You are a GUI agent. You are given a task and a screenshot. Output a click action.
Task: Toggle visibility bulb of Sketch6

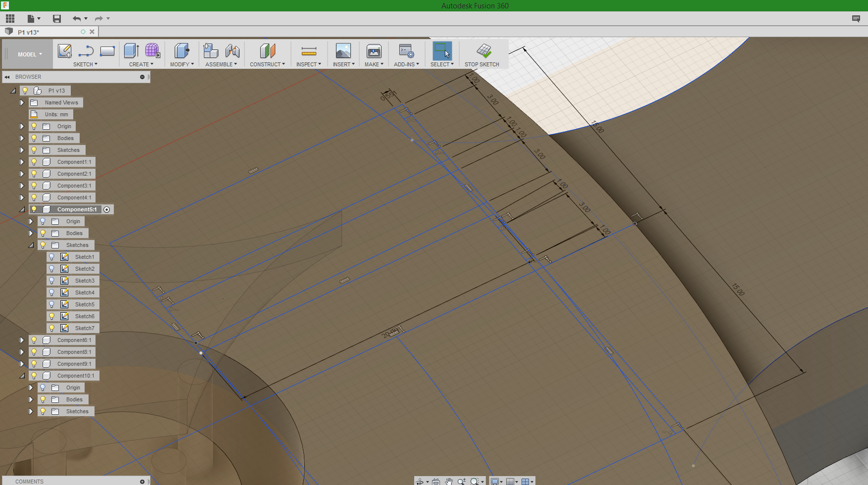[x=51, y=316]
